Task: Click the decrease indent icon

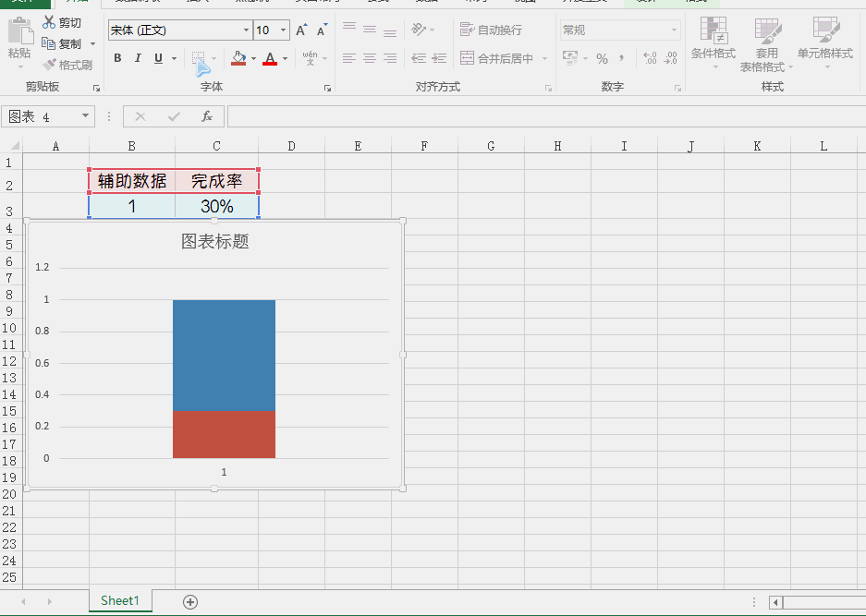Action: click(419, 58)
